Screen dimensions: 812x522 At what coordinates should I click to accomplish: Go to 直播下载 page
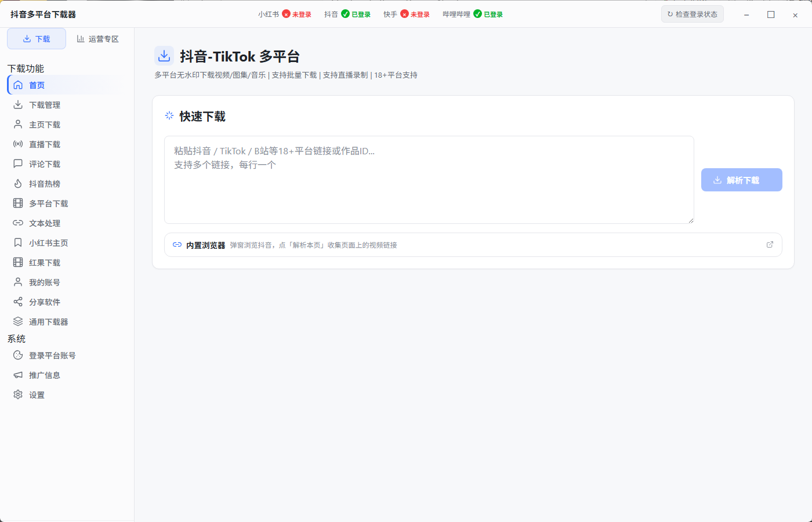click(x=67, y=144)
